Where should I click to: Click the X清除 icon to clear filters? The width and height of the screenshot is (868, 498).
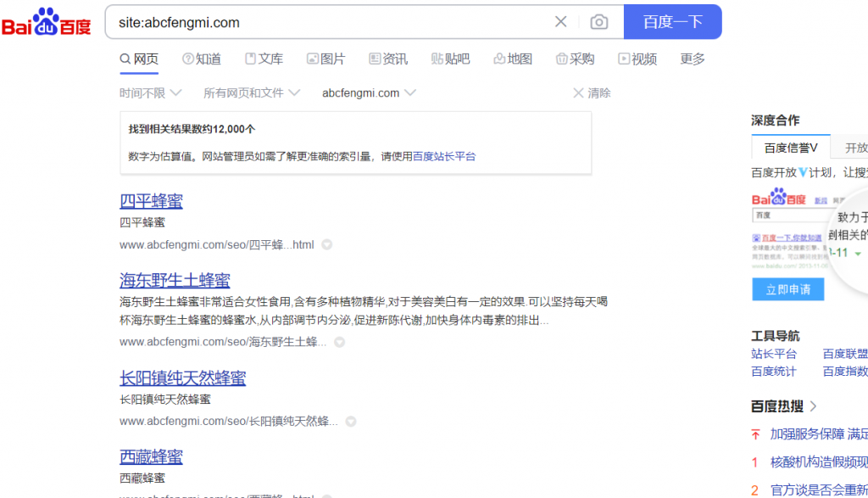coord(578,92)
